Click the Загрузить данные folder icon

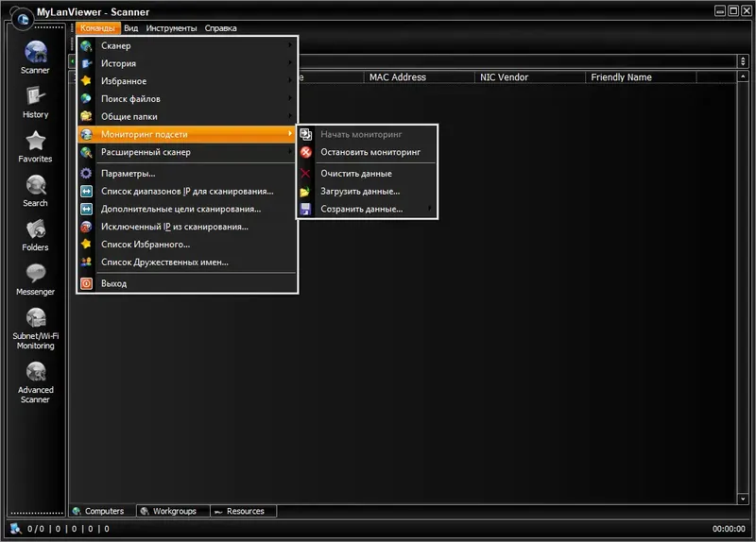click(305, 192)
